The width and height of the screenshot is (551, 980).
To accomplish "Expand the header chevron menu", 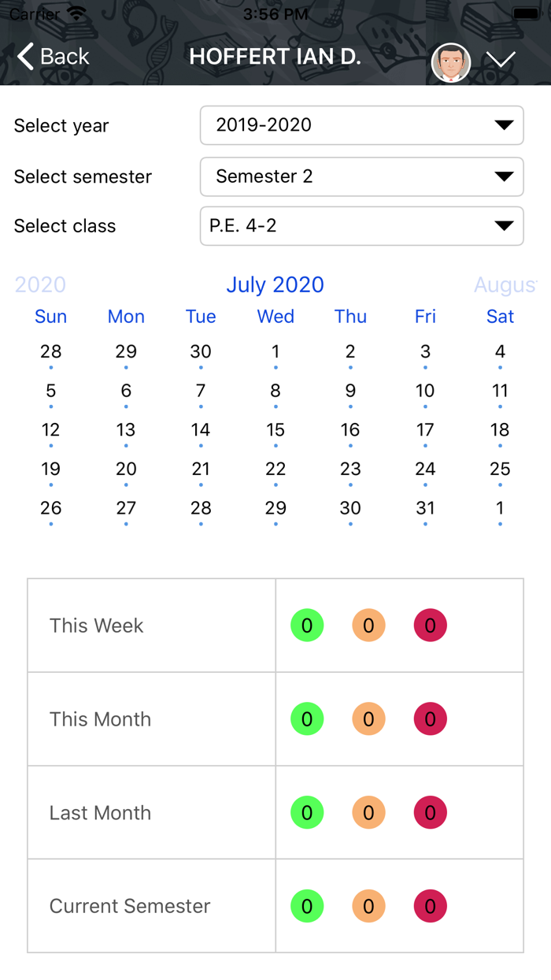I will click(501, 59).
